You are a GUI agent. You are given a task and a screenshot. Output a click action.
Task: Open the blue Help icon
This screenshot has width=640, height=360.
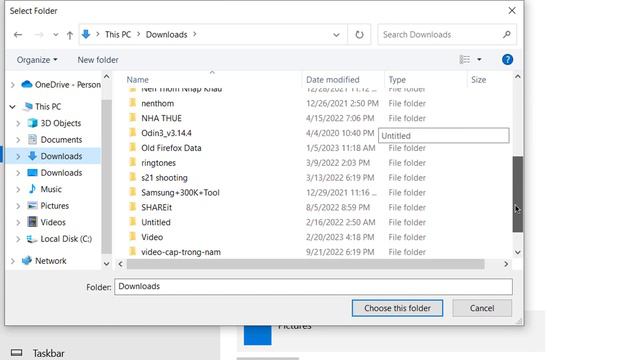[507, 60]
